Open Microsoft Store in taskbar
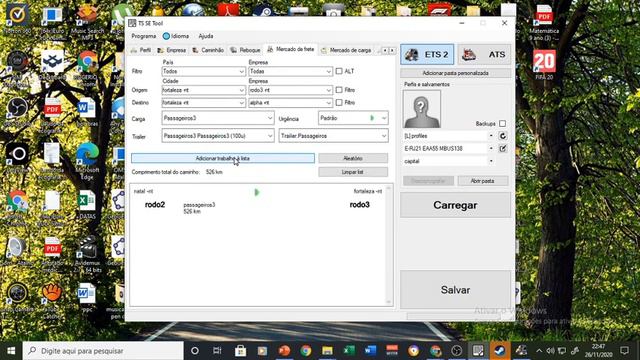640x360 pixels. [240, 351]
